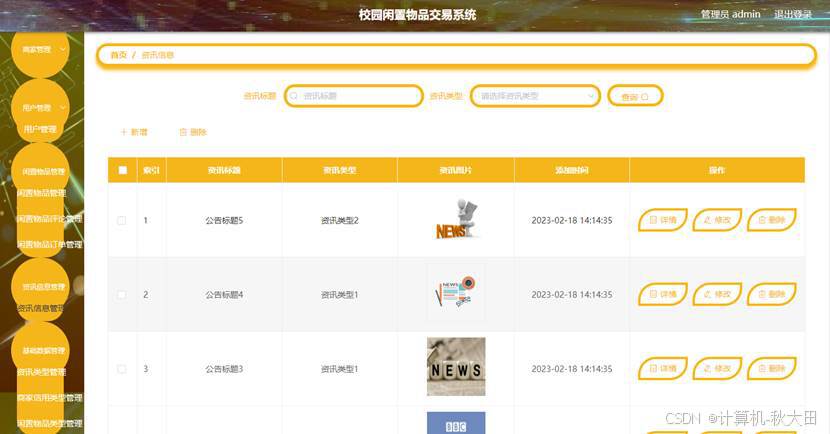Open the NEWS figure thumbnail in row 1
The height and width of the screenshot is (434, 830).
point(456,220)
